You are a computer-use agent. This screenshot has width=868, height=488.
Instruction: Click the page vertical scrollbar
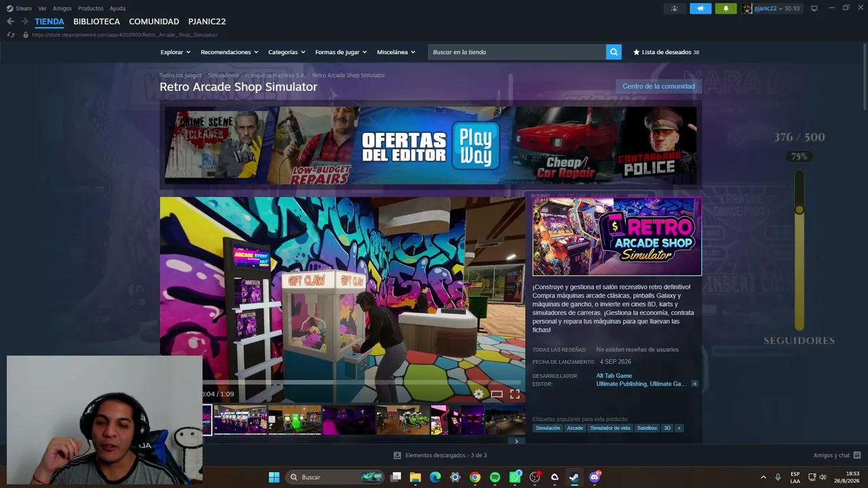865,76
